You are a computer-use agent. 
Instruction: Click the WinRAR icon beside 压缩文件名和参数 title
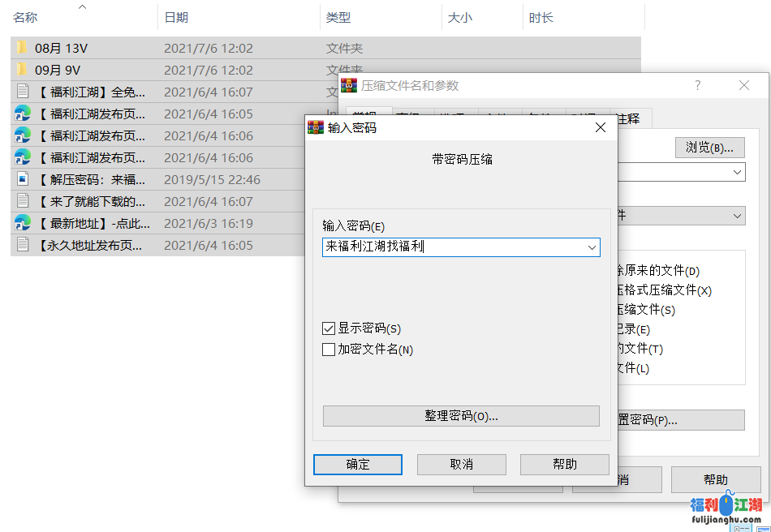coord(349,85)
